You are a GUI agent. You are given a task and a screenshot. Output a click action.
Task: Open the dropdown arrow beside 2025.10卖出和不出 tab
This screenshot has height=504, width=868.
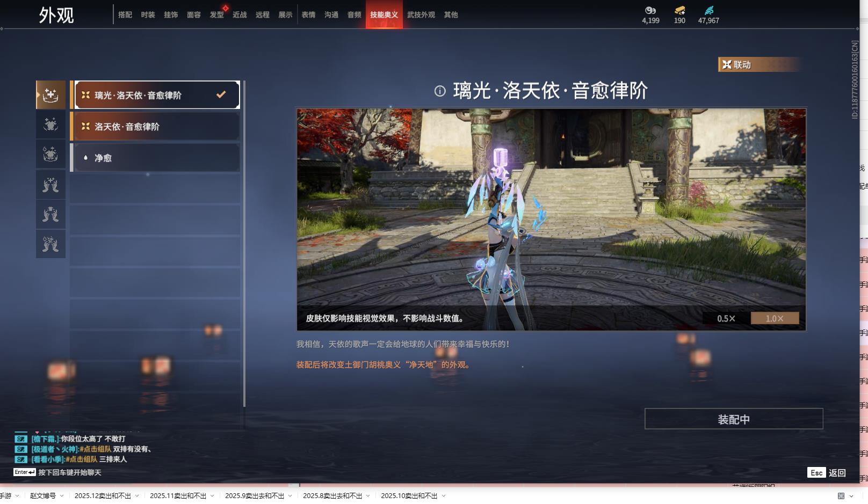[x=444, y=496]
